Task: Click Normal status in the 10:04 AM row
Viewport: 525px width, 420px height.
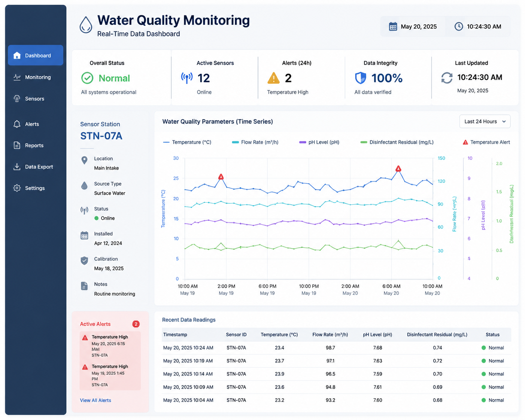Action: click(493, 400)
